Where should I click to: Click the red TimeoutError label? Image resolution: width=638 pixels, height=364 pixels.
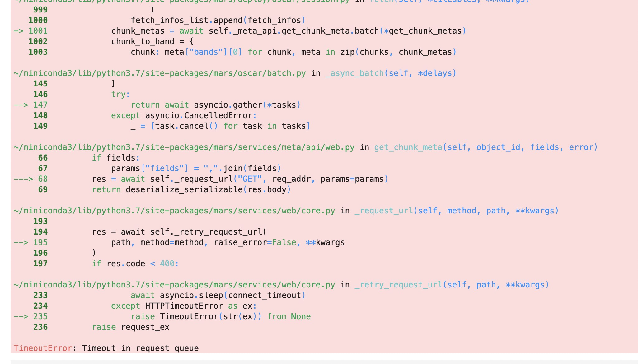(x=43, y=348)
